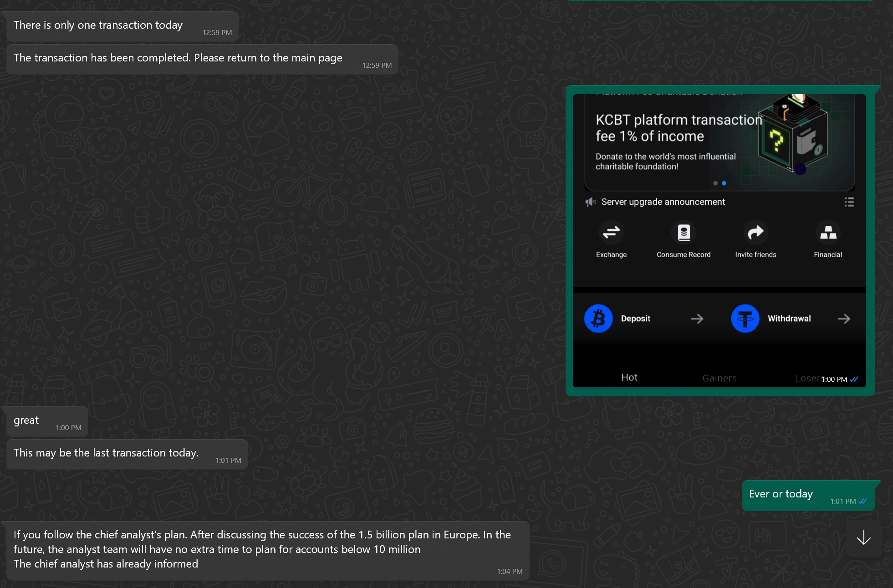The image size is (893, 588).
Task: Open the Consume Record icon
Action: tap(684, 233)
